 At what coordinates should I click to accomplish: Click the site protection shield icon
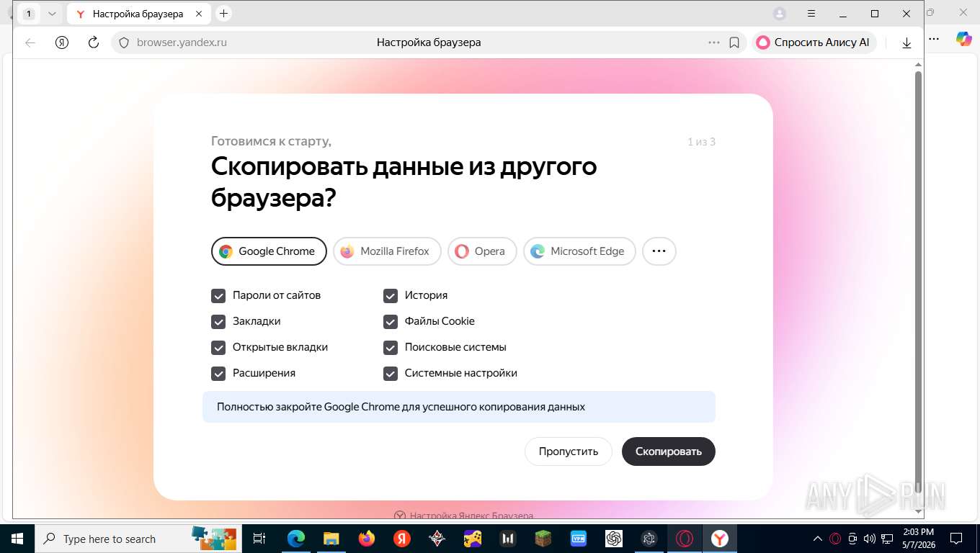tap(123, 42)
